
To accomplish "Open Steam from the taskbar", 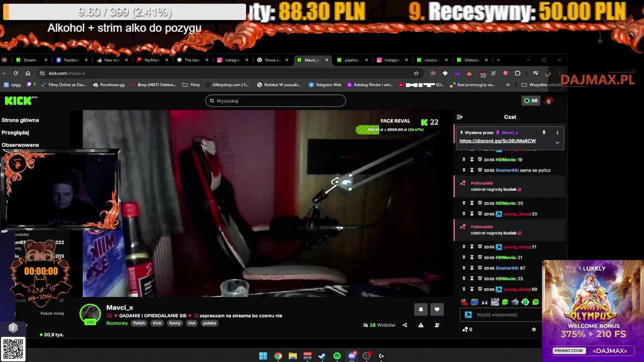I will [x=322, y=356].
